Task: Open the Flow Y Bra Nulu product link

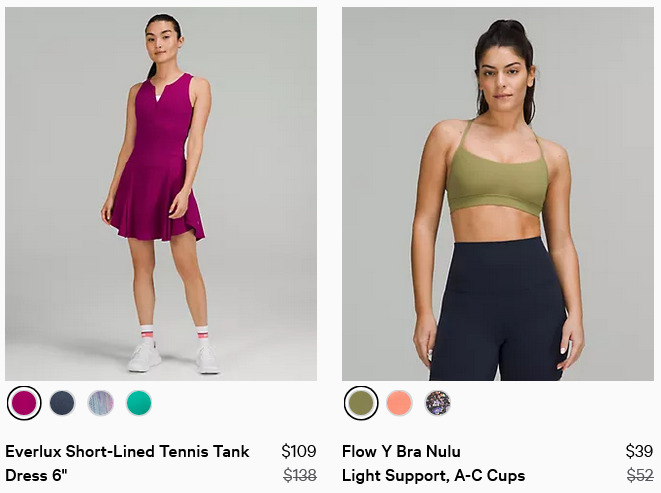Action: coord(401,451)
